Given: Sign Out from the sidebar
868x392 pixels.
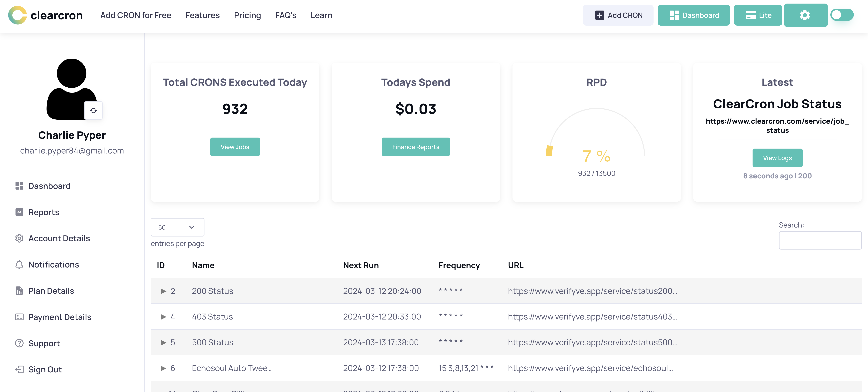Looking at the screenshot, I should [45, 369].
